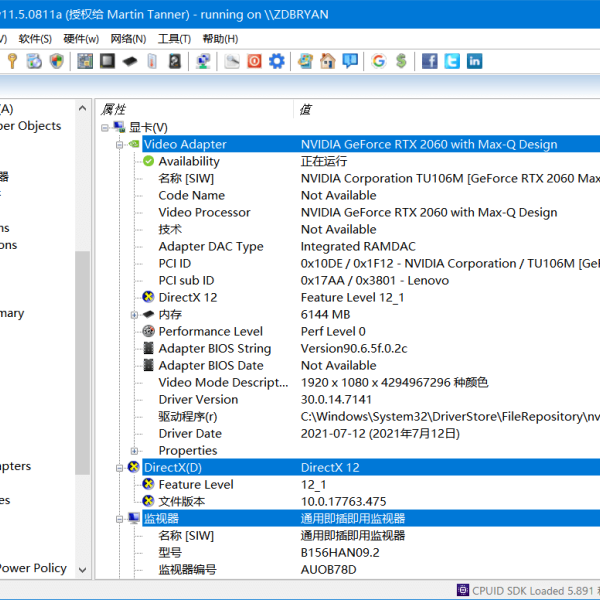Click the Version90.6.5f.0.2c value
Viewport: 600px width, 600px height.
354,348
